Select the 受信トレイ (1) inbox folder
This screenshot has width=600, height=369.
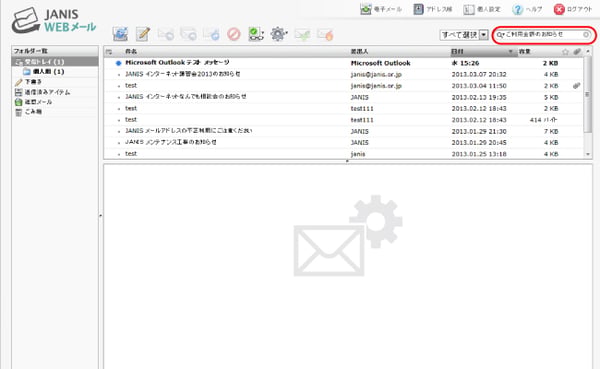(x=55, y=62)
